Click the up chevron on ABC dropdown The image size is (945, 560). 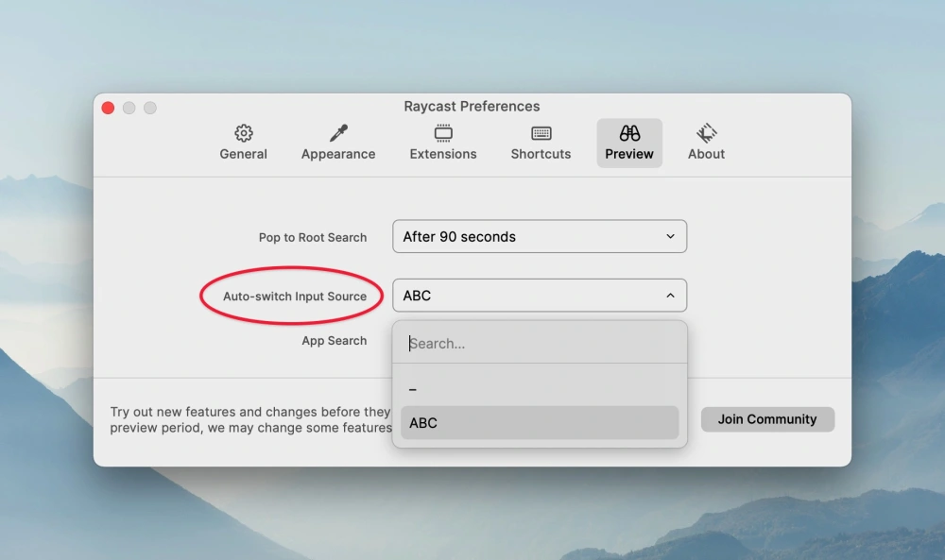[x=670, y=295]
